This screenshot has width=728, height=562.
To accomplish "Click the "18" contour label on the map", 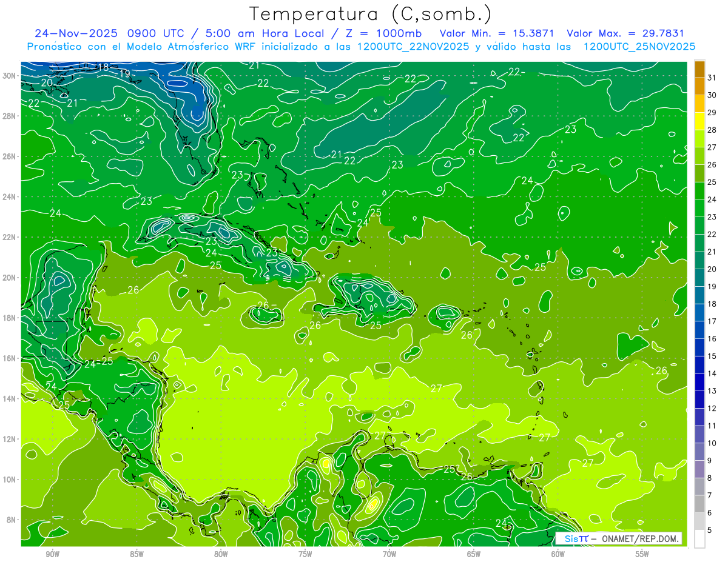I will (103, 67).
